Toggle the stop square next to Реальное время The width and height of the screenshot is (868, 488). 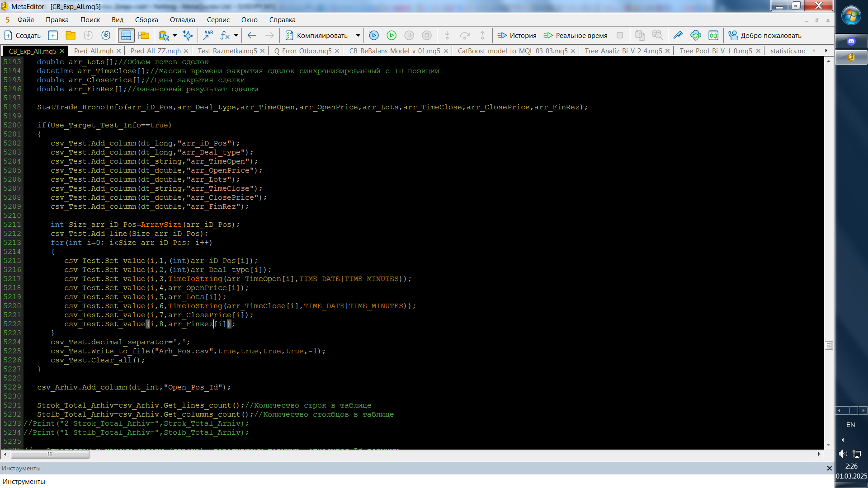point(620,35)
